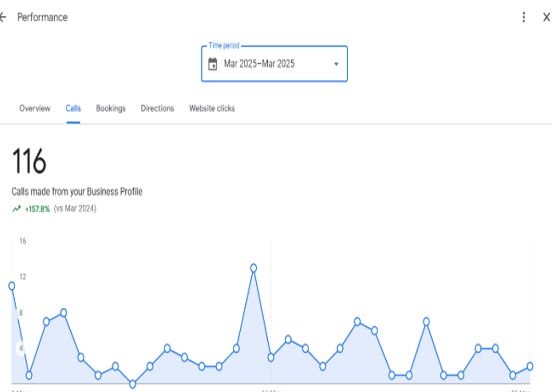Switch to the Website clicks tab
552x392 pixels.
212,108
